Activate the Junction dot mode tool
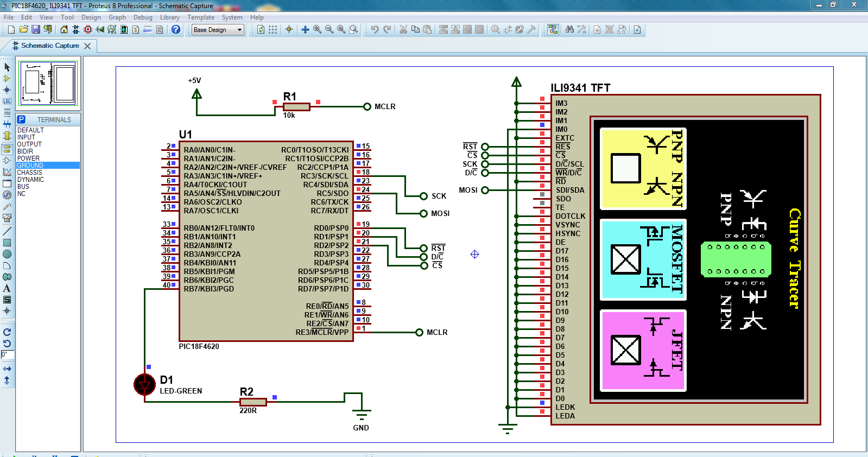This screenshot has height=457, width=868. coord(7,90)
